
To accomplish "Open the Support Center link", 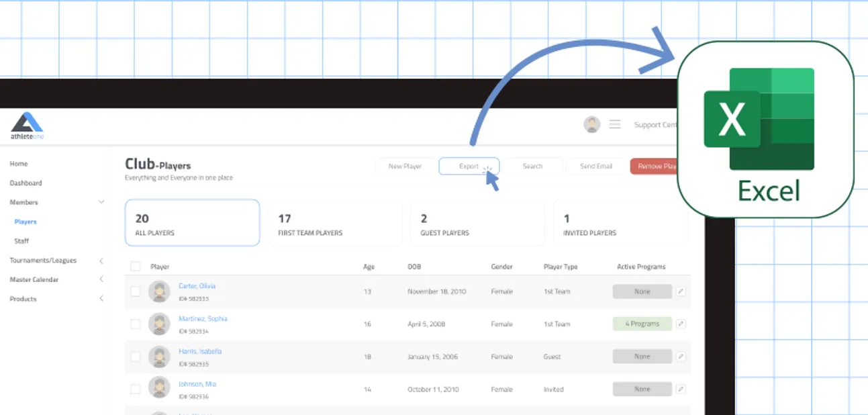I will [655, 125].
